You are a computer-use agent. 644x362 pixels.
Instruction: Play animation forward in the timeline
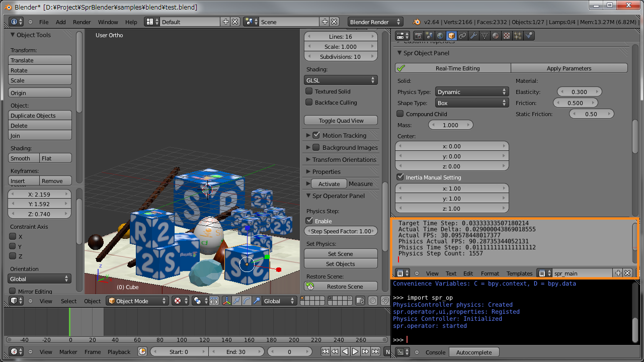(355, 351)
